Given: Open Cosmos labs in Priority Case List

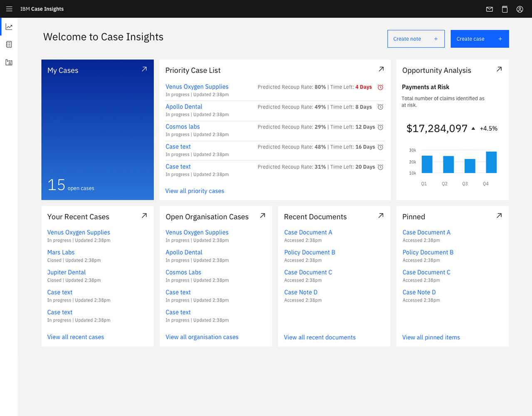Looking at the screenshot, I should coord(183,126).
